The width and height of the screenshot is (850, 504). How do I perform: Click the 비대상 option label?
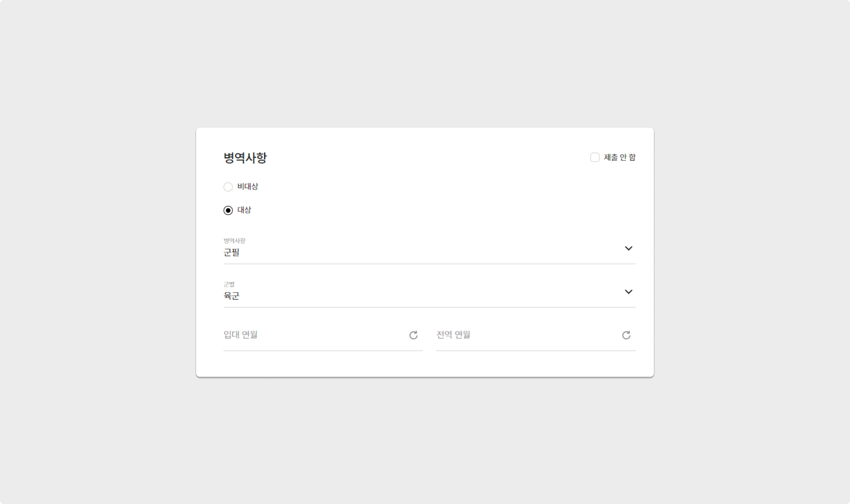(x=248, y=187)
